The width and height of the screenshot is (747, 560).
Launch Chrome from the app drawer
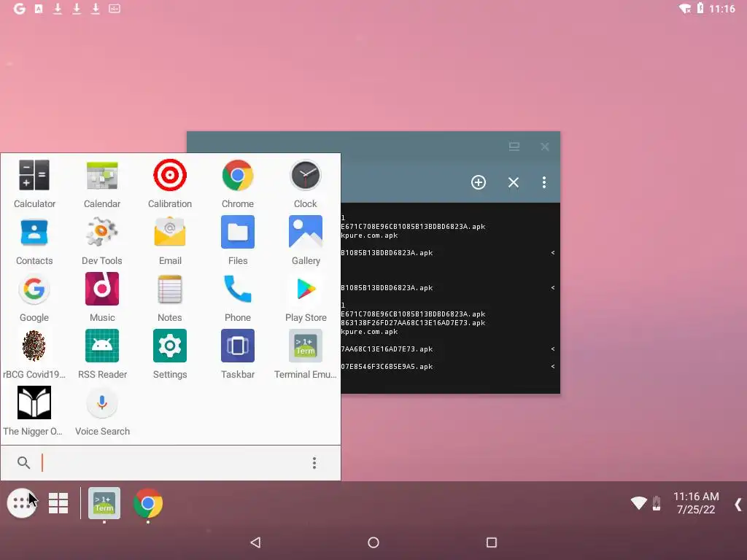238,184
